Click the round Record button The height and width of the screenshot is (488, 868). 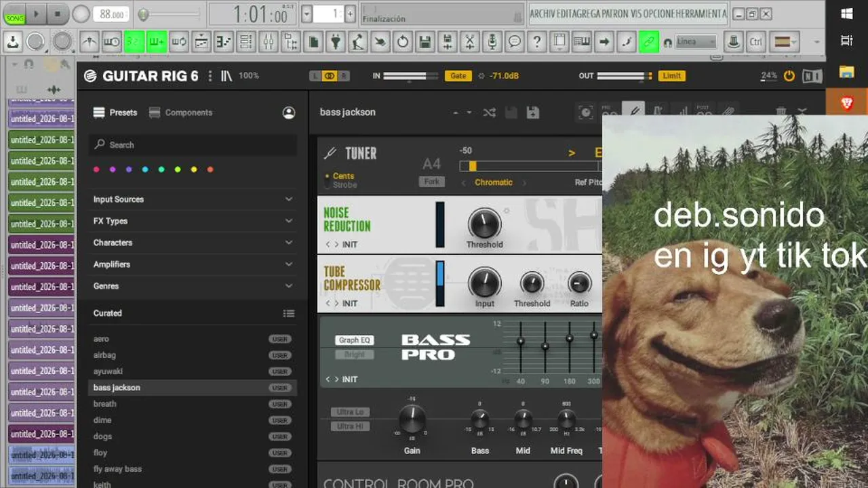(81, 14)
